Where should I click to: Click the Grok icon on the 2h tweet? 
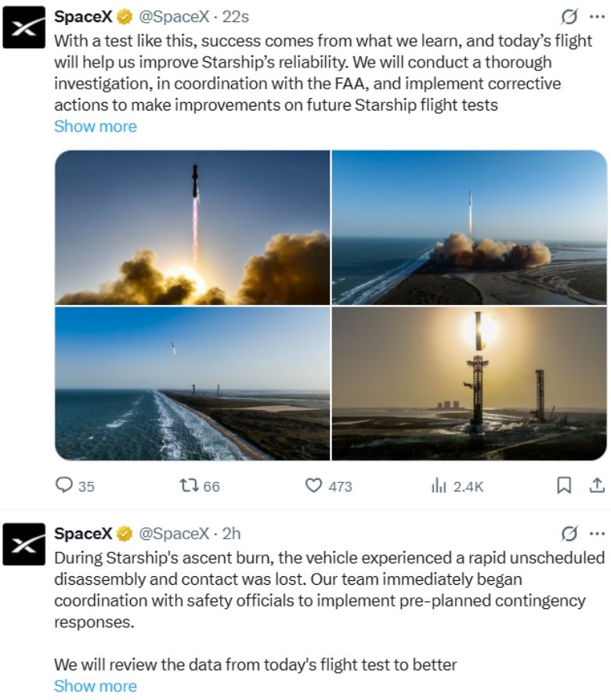coord(569,534)
